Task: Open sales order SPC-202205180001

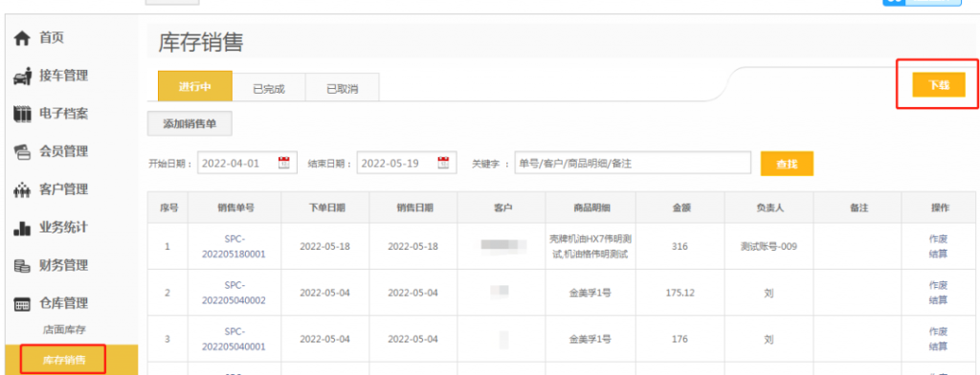Action: (x=234, y=246)
